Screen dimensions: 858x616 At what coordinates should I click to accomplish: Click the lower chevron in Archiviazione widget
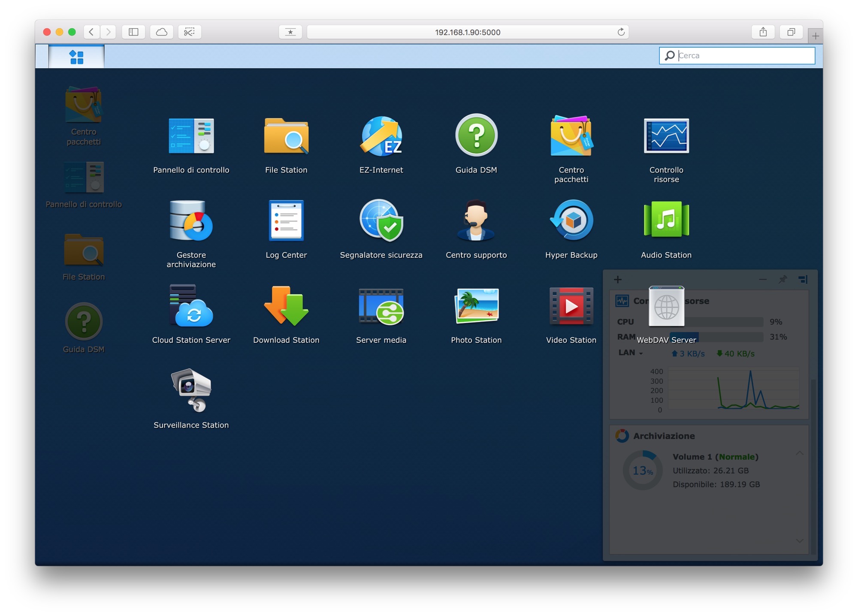click(x=800, y=541)
